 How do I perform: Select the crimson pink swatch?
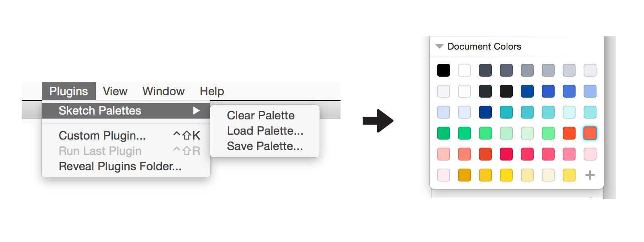[506, 154]
